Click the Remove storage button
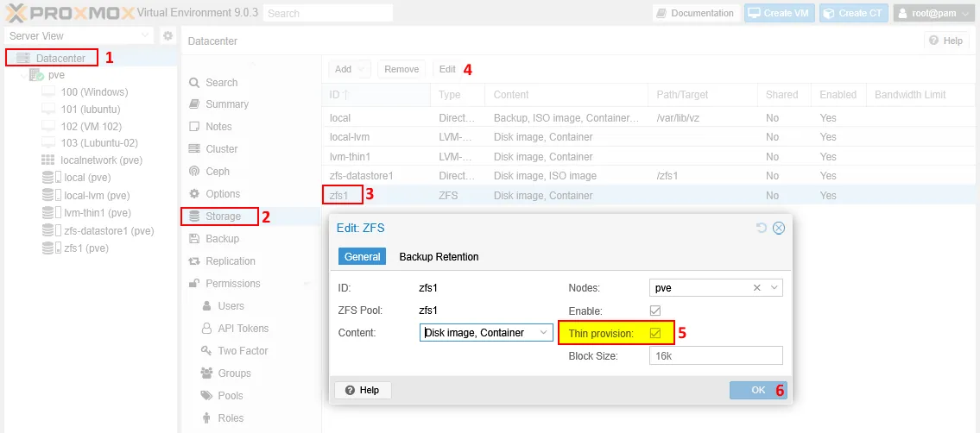The width and height of the screenshot is (980, 433). [x=401, y=69]
